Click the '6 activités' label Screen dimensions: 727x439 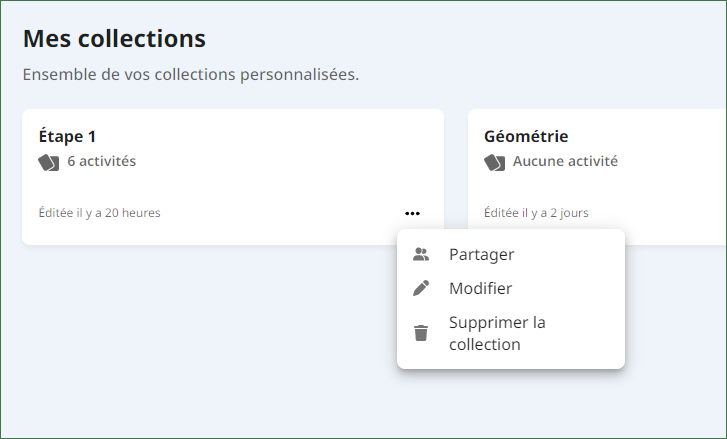point(102,161)
